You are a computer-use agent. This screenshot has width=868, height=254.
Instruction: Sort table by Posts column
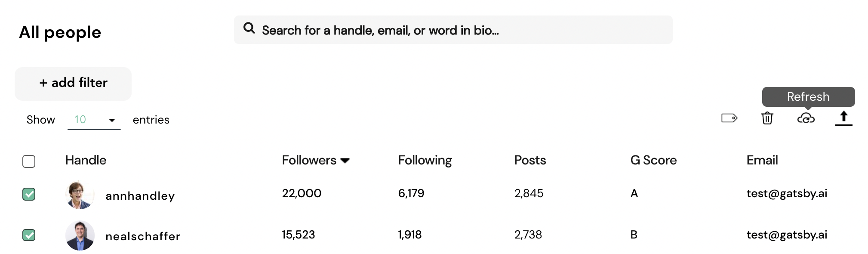(530, 160)
